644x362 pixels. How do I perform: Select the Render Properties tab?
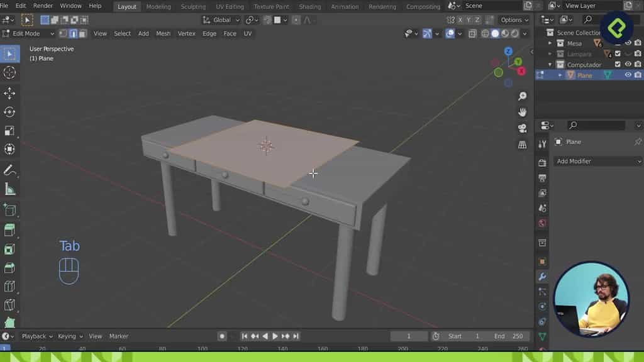point(542,160)
